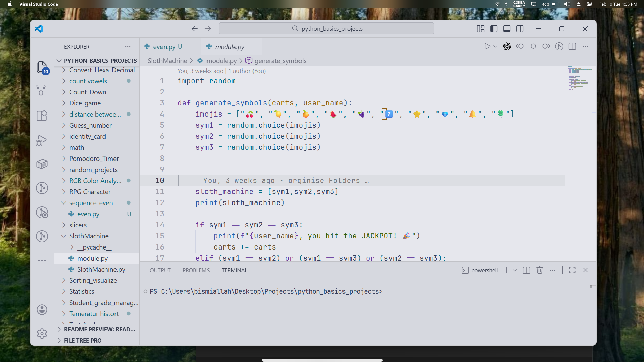This screenshot has height=362, width=644.
Task: Open the volume control in menu bar
Action: coord(567,4)
